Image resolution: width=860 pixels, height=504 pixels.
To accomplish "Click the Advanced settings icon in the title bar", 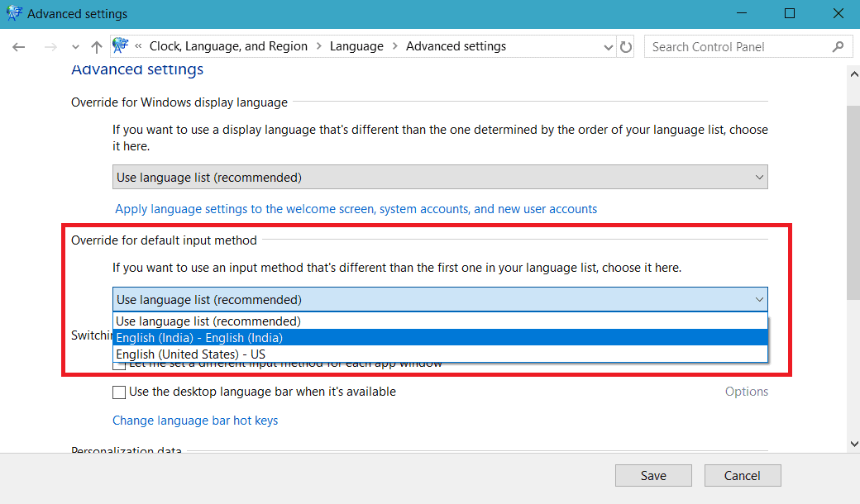I will click(13, 13).
